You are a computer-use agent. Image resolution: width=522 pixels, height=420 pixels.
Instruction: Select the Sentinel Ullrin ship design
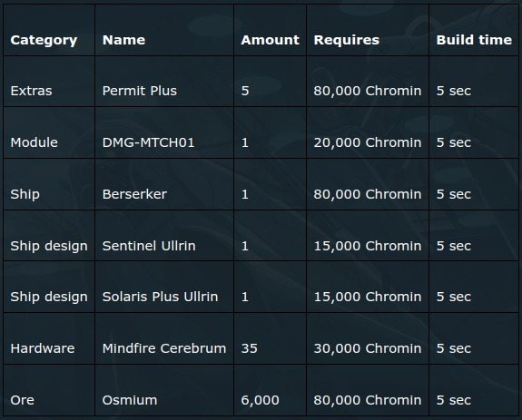(x=149, y=246)
